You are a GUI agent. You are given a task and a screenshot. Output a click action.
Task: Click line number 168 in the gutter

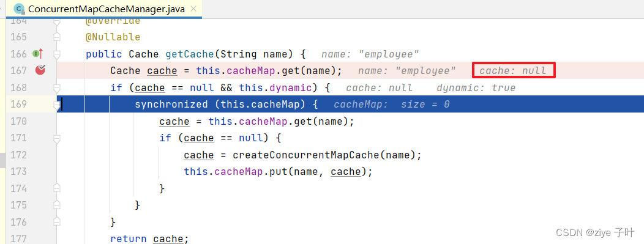point(18,87)
